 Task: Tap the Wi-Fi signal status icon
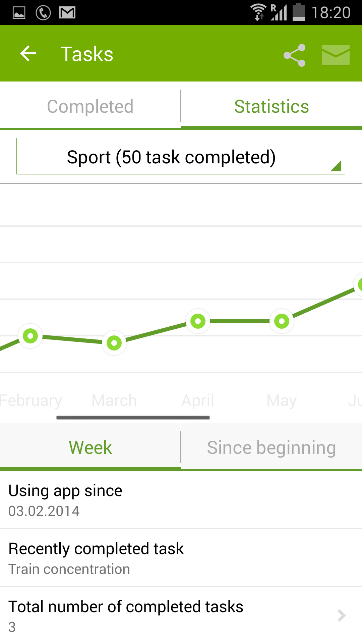258,12
